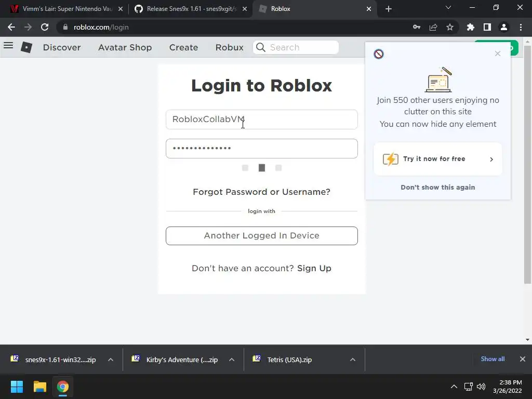Open the clock and date panel
This screenshot has height=399, width=532.
pyautogui.click(x=508, y=387)
